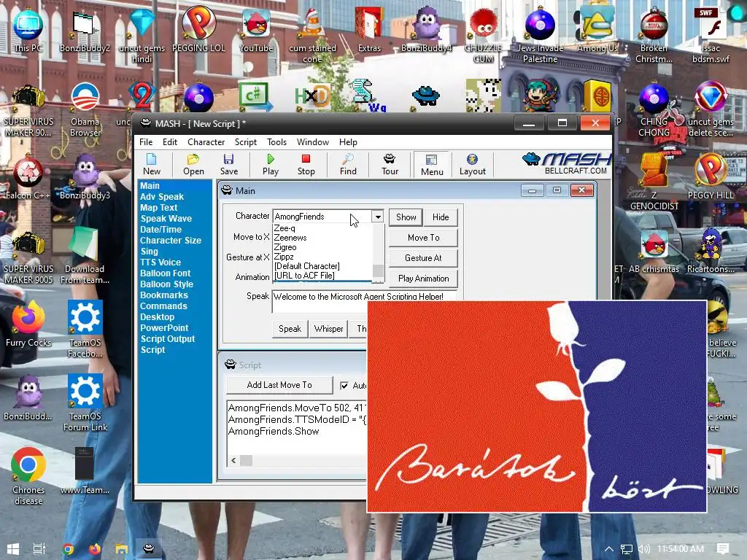Select the PEGGING LOL desktop icon

198,31
